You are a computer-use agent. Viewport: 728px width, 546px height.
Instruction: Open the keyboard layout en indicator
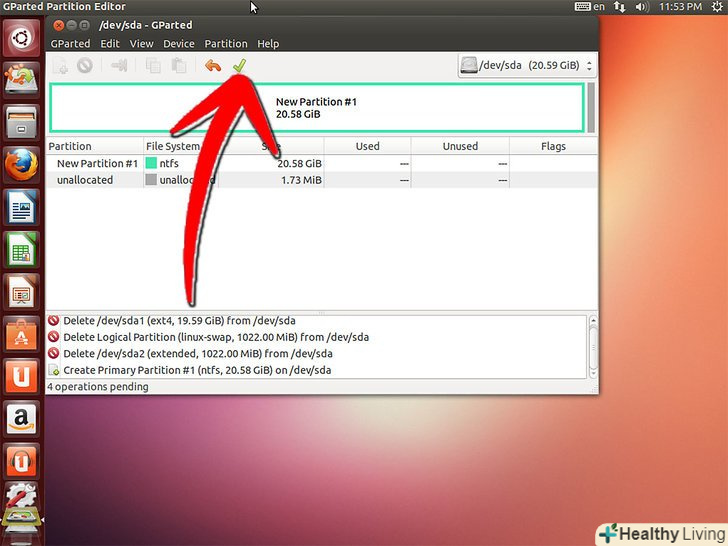[590, 6]
